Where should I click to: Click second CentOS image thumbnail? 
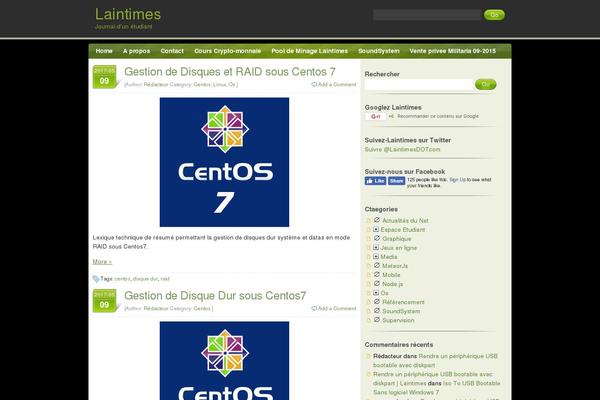[x=224, y=361]
